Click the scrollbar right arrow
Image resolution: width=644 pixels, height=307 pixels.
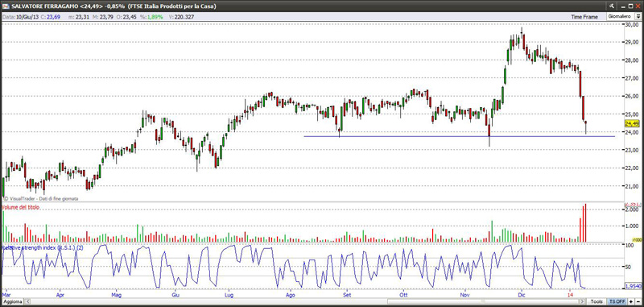pyautogui.click(x=582, y=301)
